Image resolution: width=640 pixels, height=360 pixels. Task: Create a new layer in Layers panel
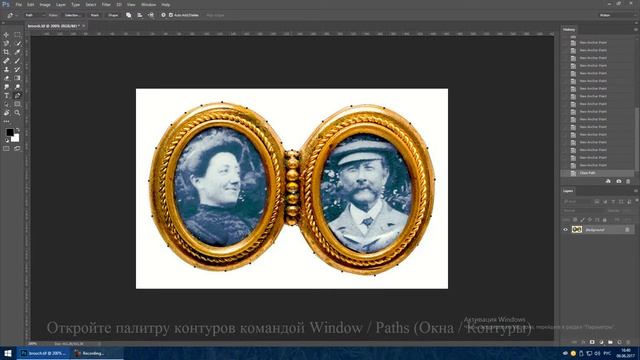pos(619,342)
